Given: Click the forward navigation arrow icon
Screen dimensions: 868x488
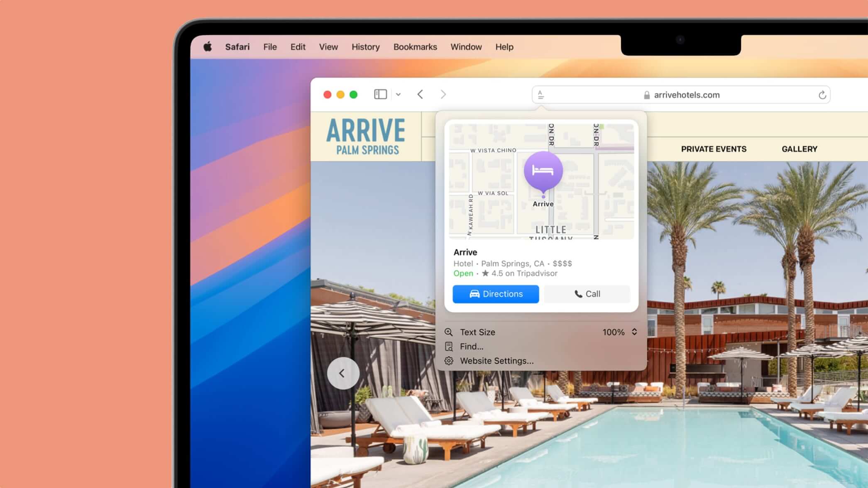Looking at the screenshot, I should [443, 94].
